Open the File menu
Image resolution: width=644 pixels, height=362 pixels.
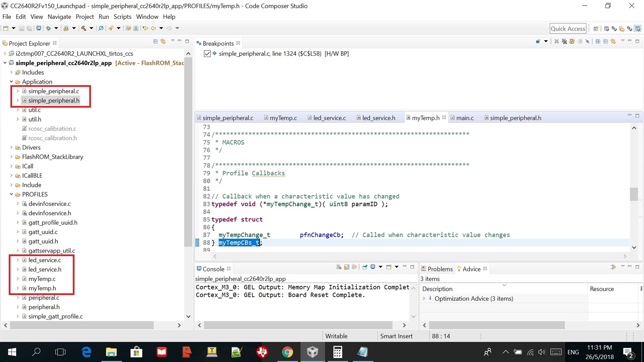[7, 16]
